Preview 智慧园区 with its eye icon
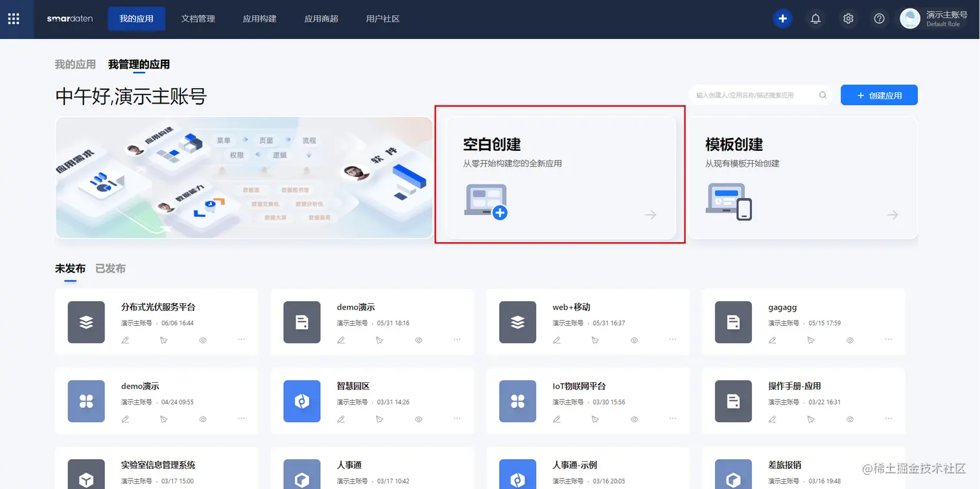Image resolution: width=980 pixels, height=489 pixels. [x=419, y=419]
